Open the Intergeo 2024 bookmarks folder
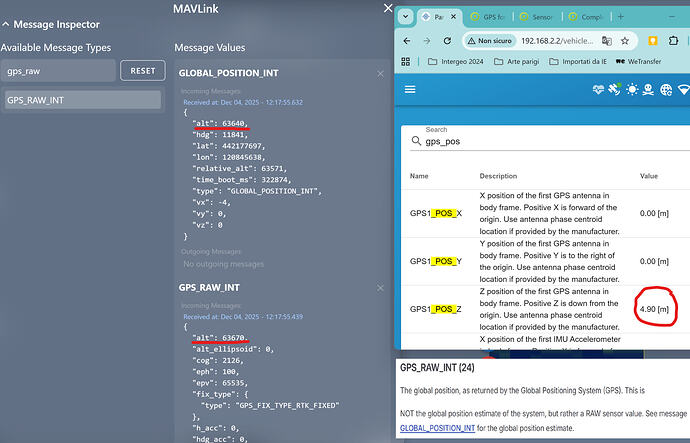The width and height of the screenshot is (690, 443). (x=459, y=62)
